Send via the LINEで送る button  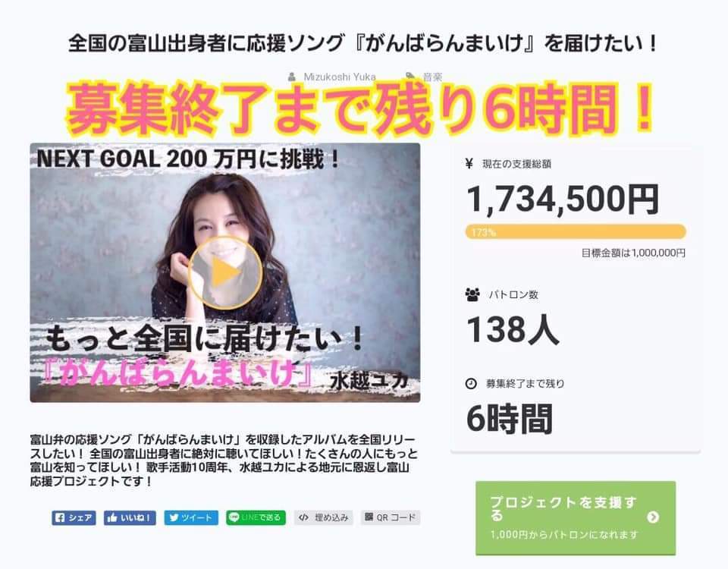pyautogui.click(x=256, y=517)
